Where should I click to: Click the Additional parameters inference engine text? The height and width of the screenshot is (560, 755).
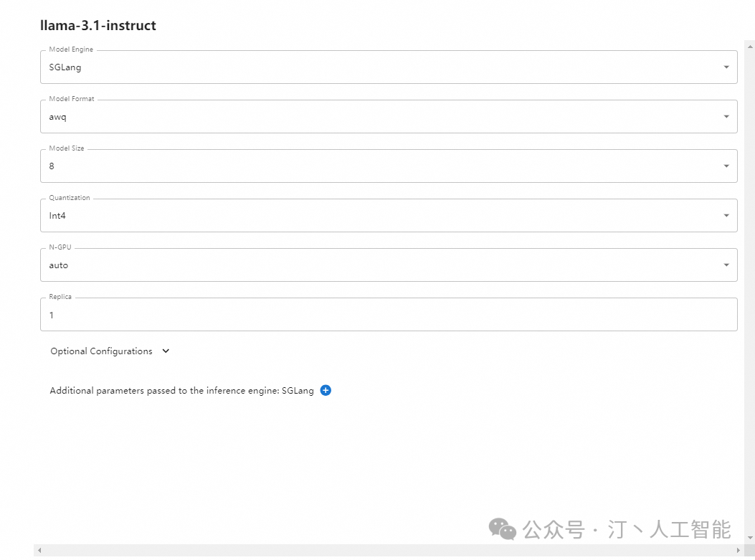pyautogui.click(x=181, y=391)
